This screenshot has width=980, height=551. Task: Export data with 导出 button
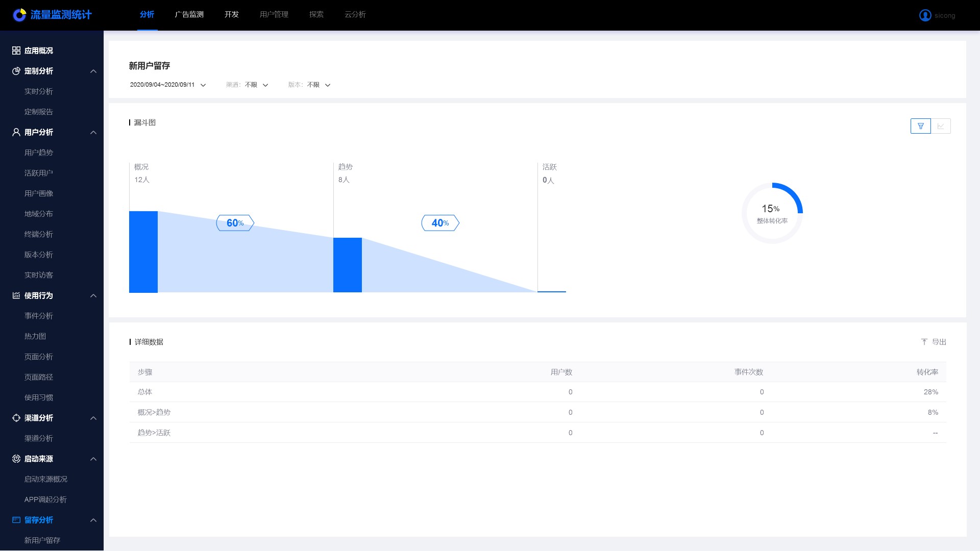934,342
